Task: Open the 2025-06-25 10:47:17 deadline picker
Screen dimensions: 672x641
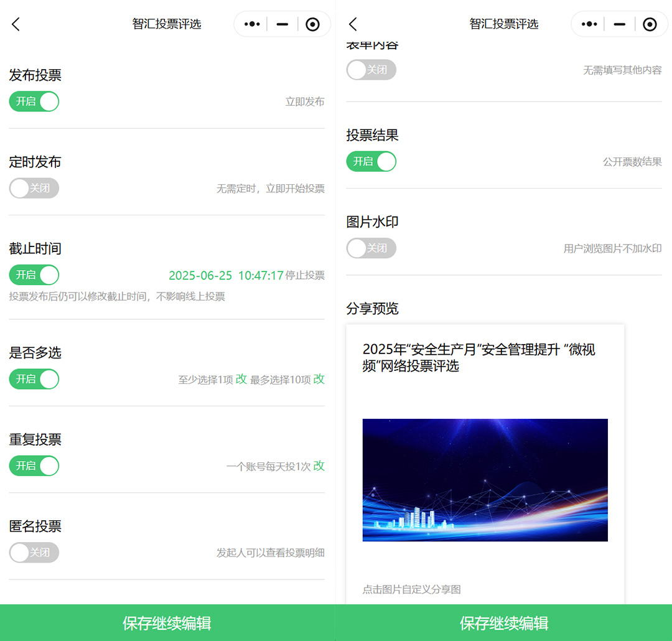Action: click(x=226, y=275)
